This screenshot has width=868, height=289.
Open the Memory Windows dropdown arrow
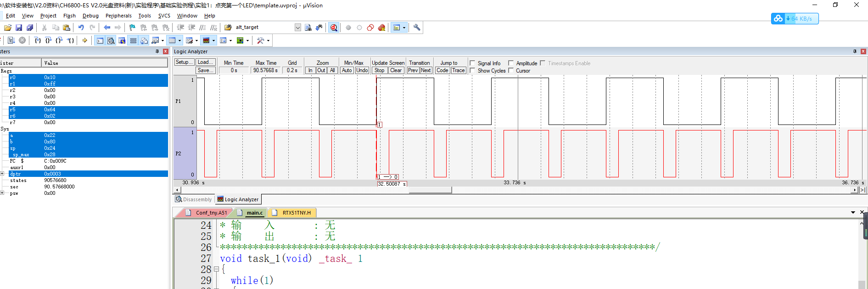tap(179, 40)
